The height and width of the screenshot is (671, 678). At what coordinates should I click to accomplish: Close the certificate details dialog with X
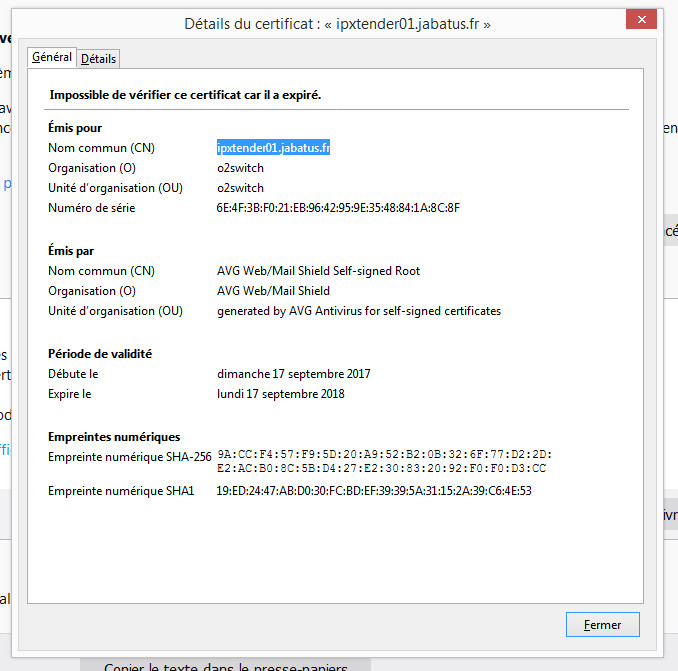tap(641, 19)
